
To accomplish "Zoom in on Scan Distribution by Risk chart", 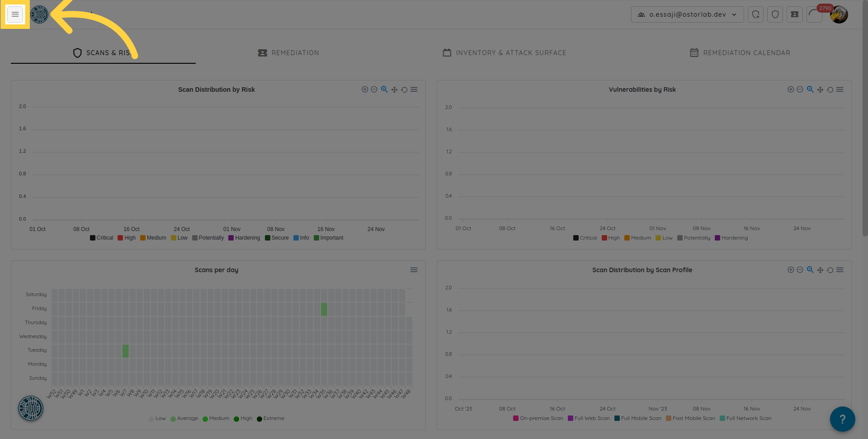I will click(365, 90).
